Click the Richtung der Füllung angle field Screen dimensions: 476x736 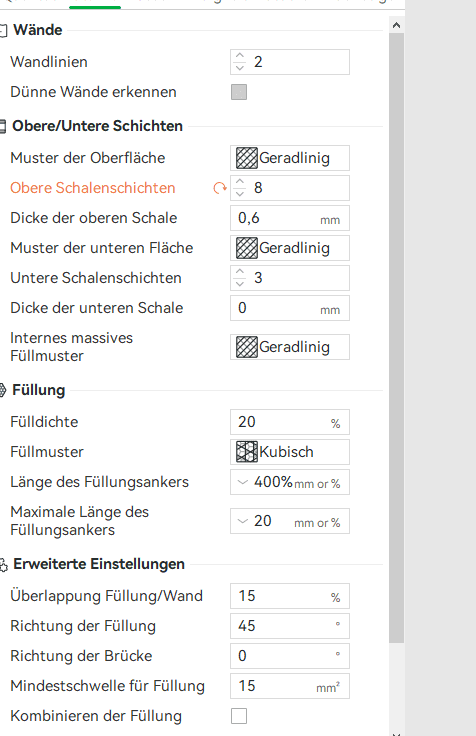[290, 626]
